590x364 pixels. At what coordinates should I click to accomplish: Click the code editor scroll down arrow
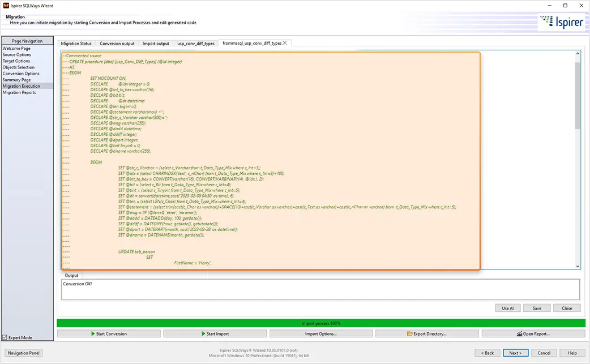pyautogui.click(x=578, y=266)
